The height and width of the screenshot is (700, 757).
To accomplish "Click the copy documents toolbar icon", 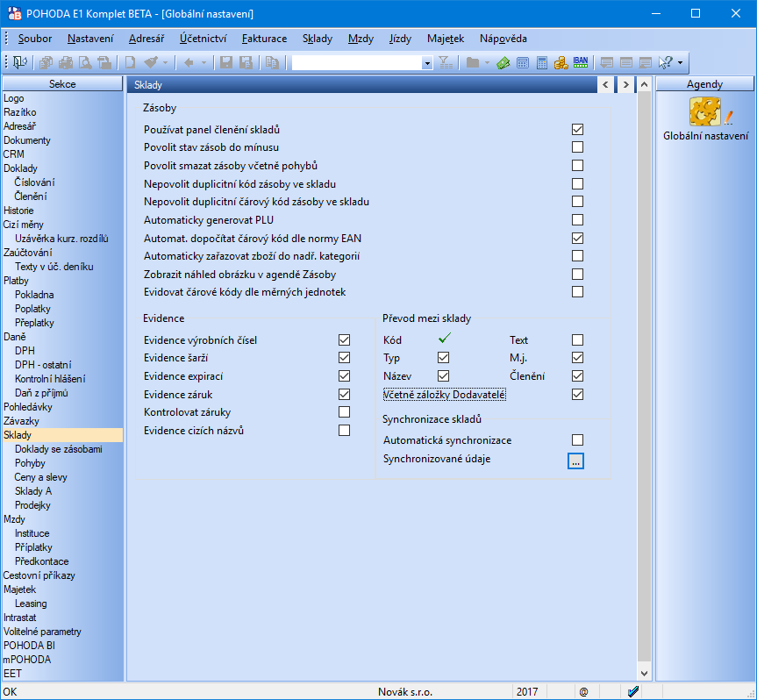I will (272, 62).
